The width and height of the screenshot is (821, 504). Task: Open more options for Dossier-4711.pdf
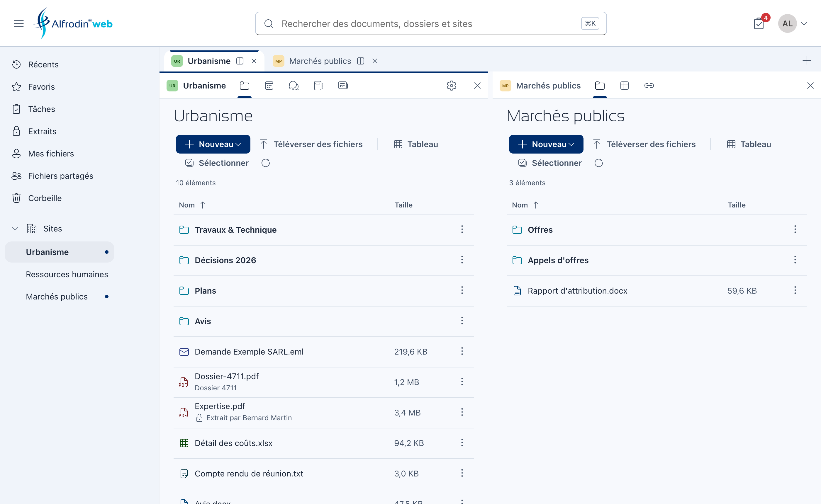462,382
